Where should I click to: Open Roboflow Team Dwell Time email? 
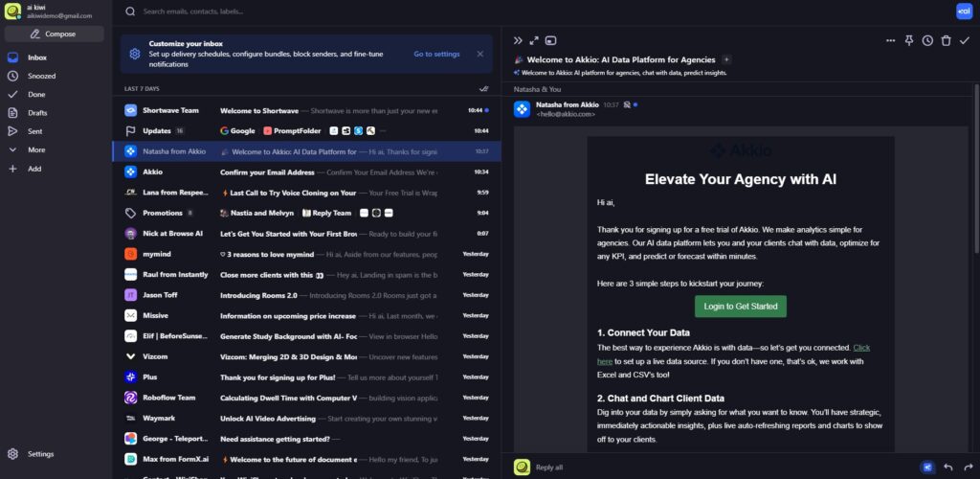click(306, 398)
